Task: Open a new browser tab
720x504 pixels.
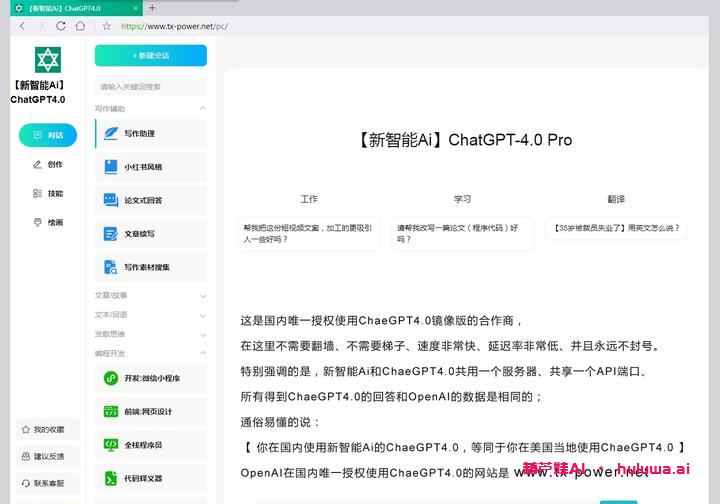Action: tap(152, 8)
